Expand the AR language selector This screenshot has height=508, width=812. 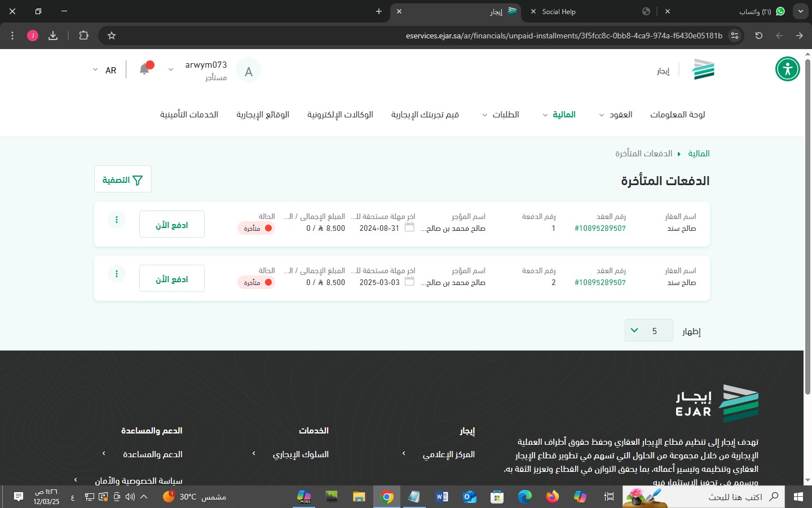click(104, 70)
